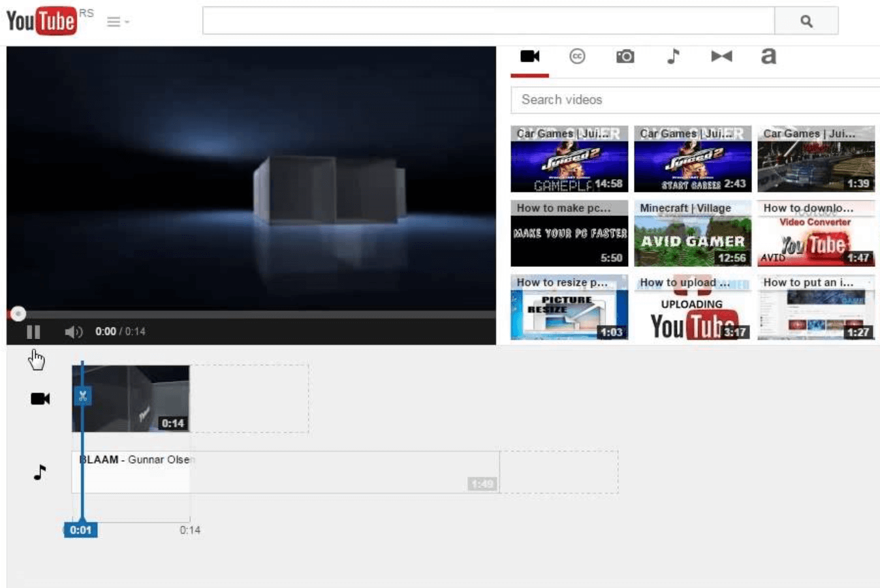Select the 0:14 video clip in timeline
Viewport: 880px width, 588px height.
tap(131, 398)
